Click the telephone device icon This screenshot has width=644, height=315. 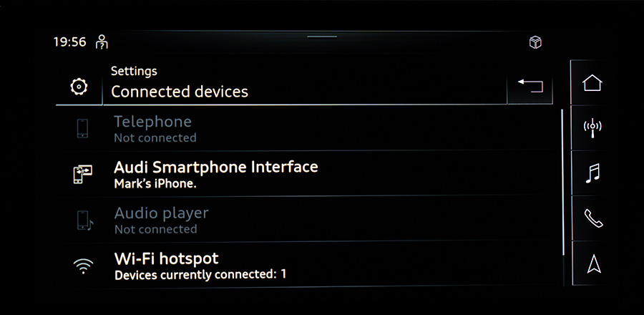point(83,129)
